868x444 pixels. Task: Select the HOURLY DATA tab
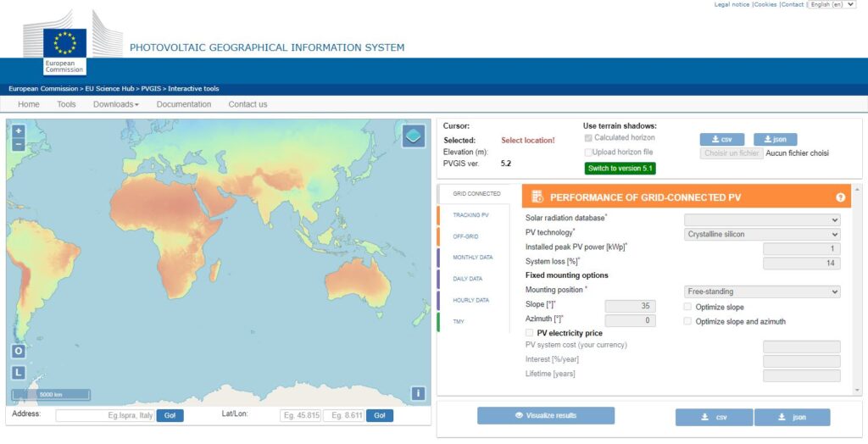pyautogui.click(x=471, y=300)
